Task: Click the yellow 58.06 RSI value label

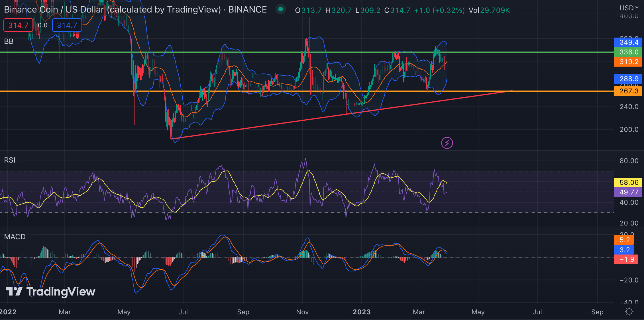Action: (628, 182)
